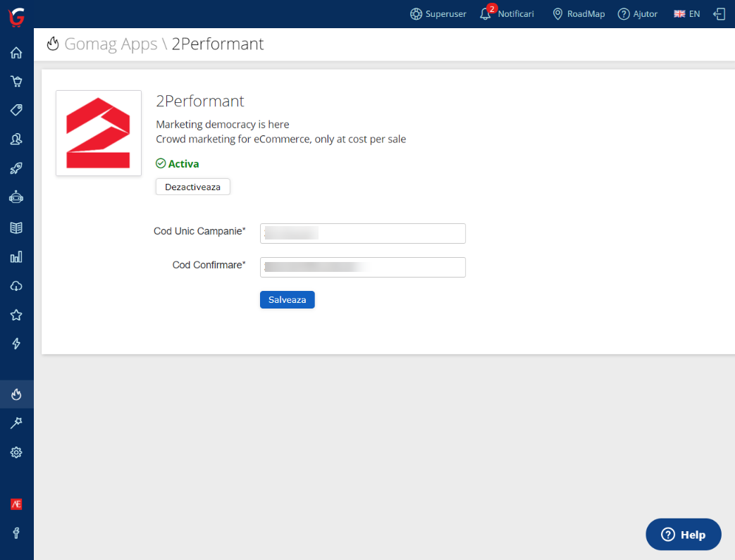The image size is (735, 560).
Task: Open the RoadMap link
Action: coord(579,14)
